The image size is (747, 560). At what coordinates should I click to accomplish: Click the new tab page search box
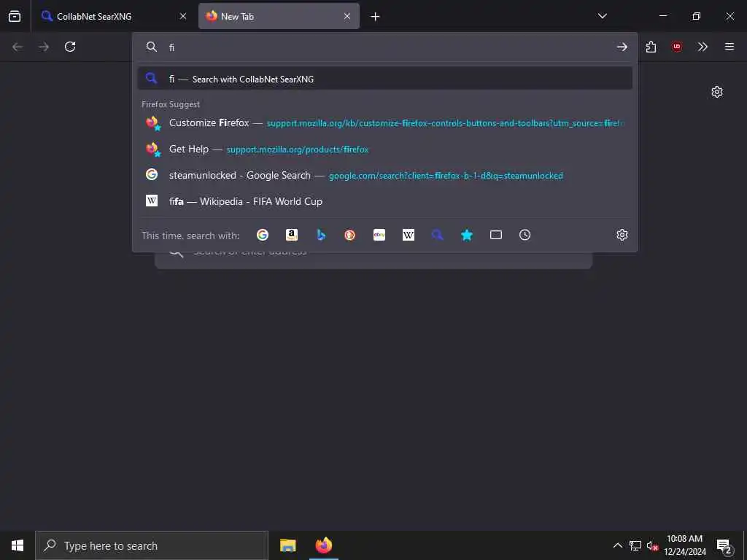(373, 260)
